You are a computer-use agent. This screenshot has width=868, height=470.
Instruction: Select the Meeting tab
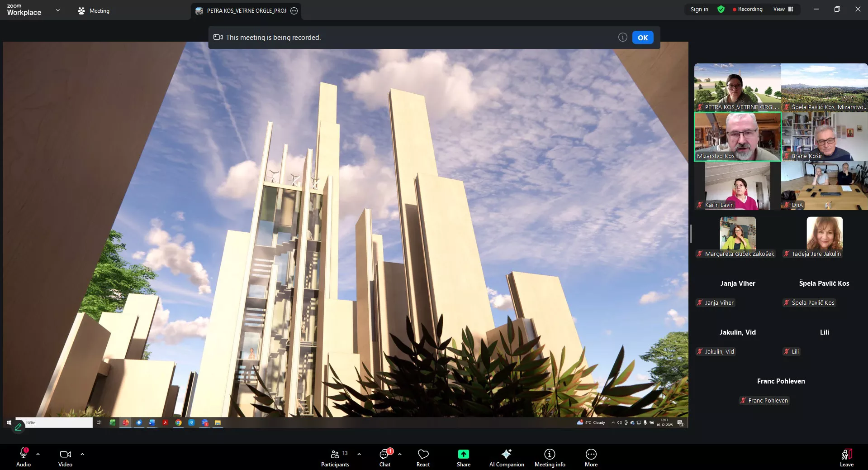pyautogui.click(x=94, y=10)
